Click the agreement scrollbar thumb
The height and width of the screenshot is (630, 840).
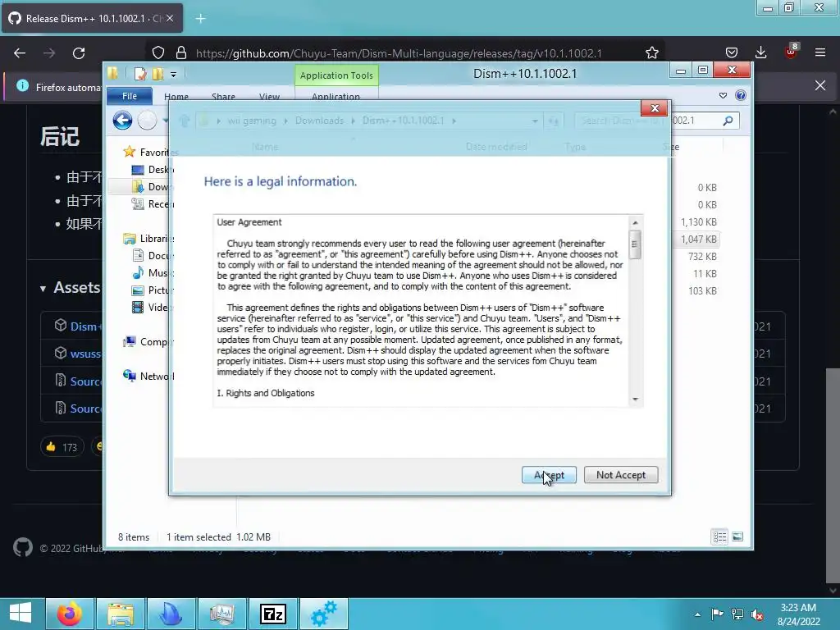[635, 244]
